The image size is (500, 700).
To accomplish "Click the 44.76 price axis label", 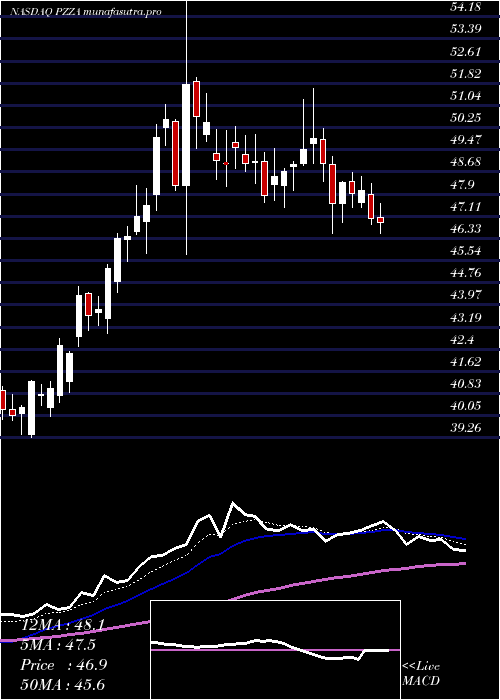I will pos(465,273).
